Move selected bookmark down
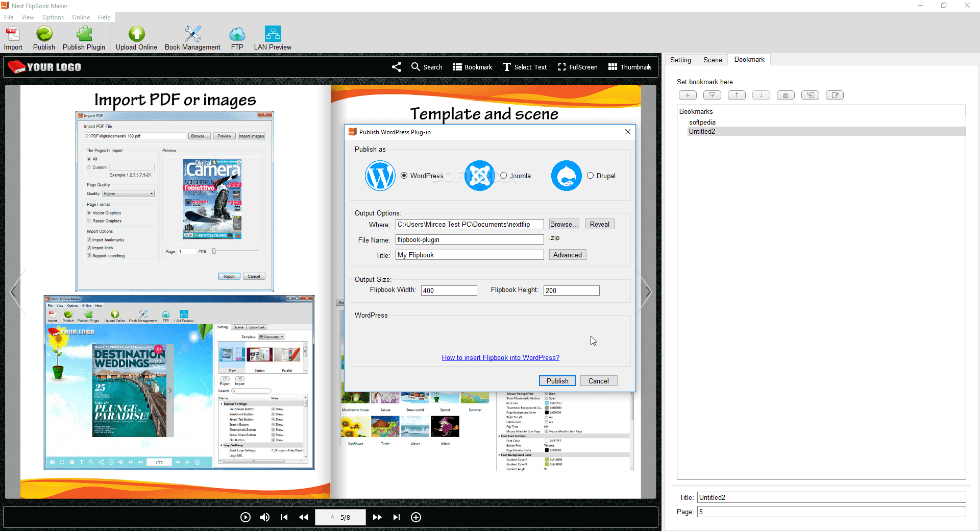Screen dimensions: 980x531 click(x=761, y=95)
